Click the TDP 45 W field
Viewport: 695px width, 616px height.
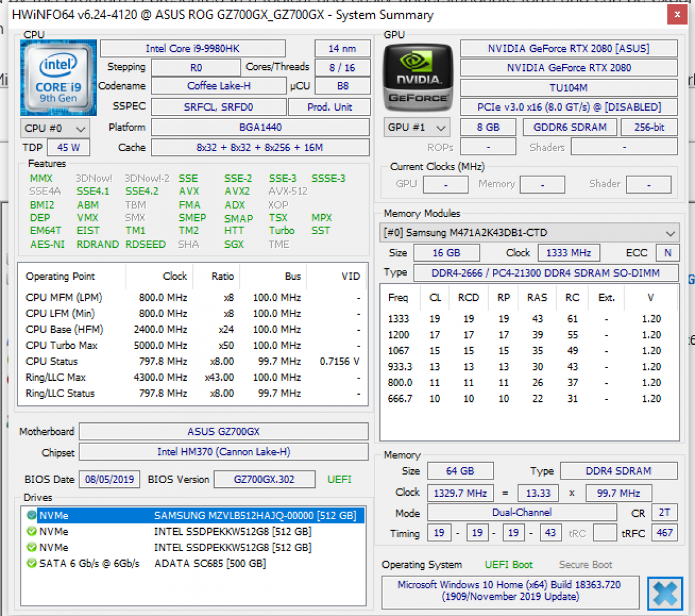69,147
